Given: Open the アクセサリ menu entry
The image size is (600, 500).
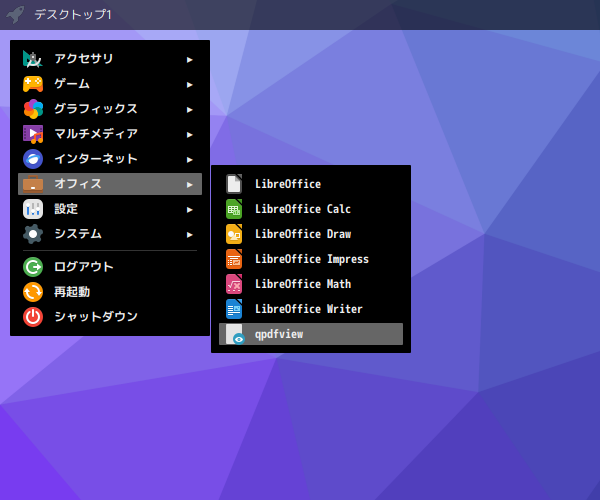Looking at the screenshot, I should pos(110,59).
